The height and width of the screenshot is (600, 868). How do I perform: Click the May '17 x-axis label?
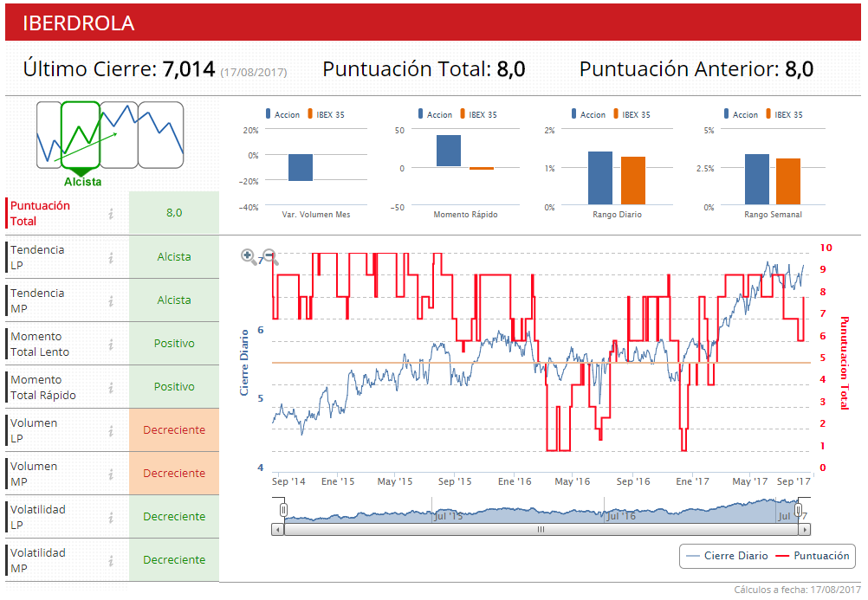[x=749, y=481]
